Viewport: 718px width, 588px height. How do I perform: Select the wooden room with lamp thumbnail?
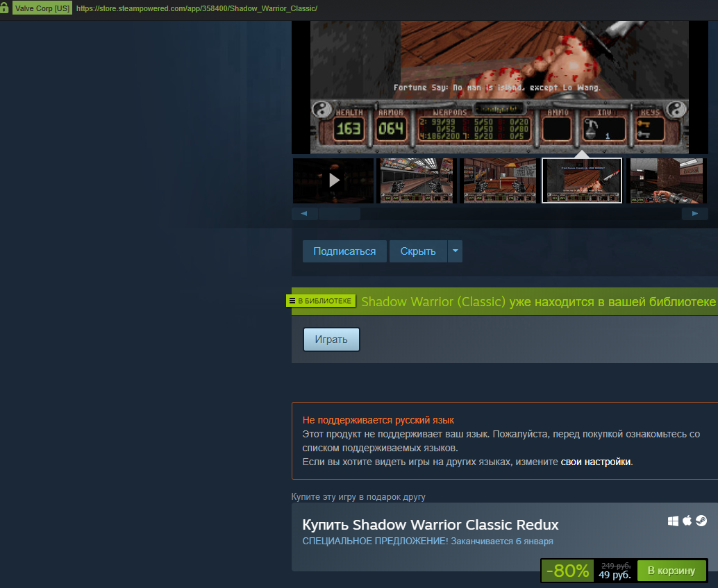(x=500, y=180)
